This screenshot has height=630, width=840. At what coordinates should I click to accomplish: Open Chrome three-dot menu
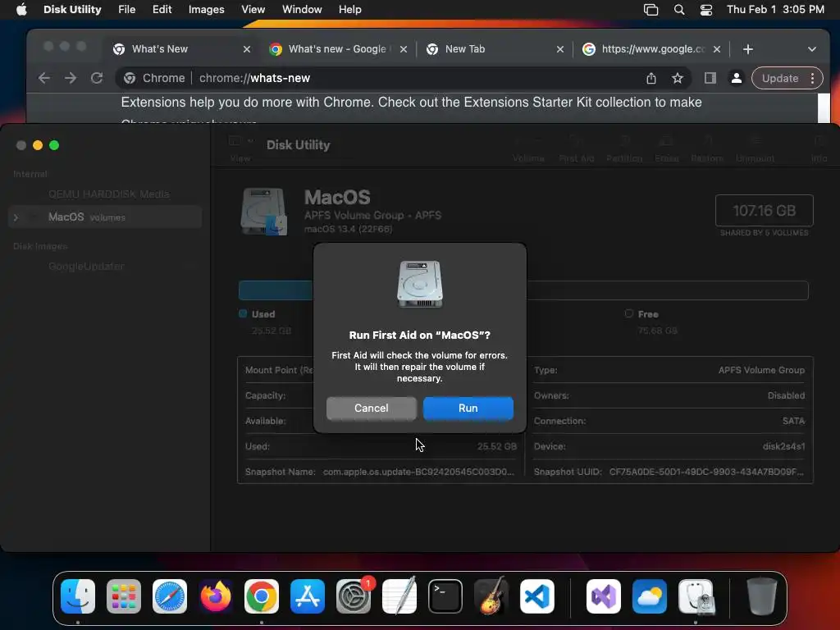tap(813, 78)
